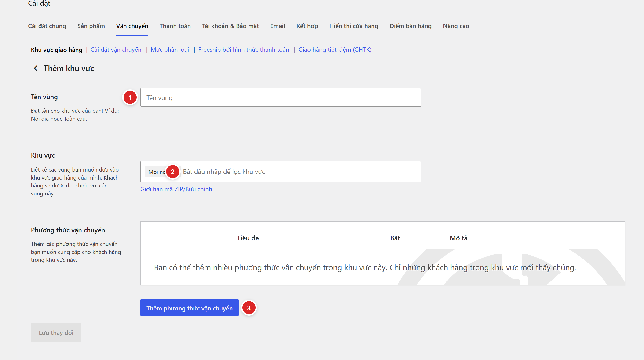This screenshot has width=644, height=360.
Task: Go back using arrow beside Thêm khu vực
Action: (36, 68)
